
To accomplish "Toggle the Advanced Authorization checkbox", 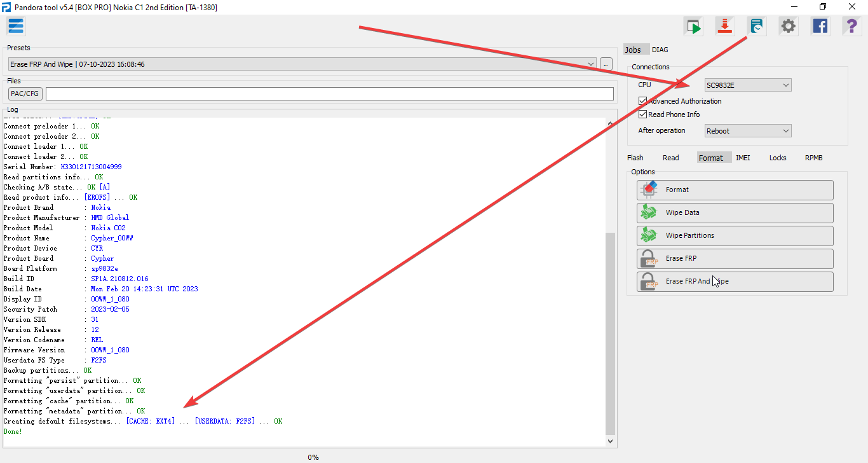I will point(642,101).
